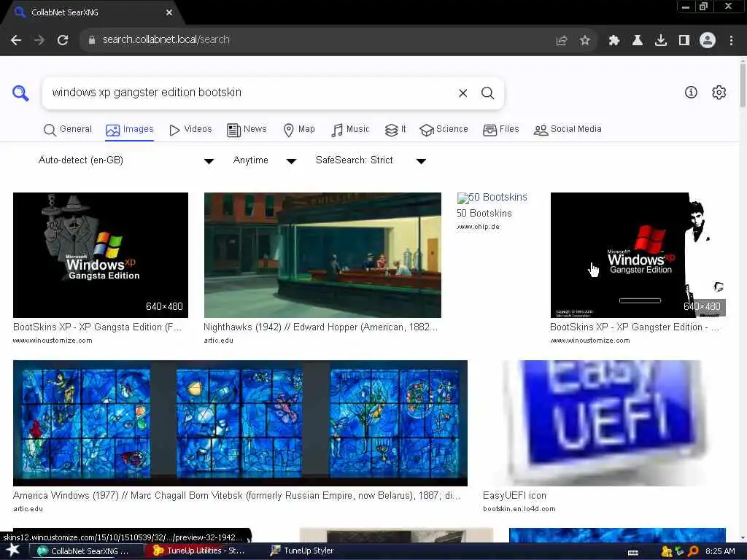
Task: Click the browser address bar URL
Action: (x=166, y=40)
